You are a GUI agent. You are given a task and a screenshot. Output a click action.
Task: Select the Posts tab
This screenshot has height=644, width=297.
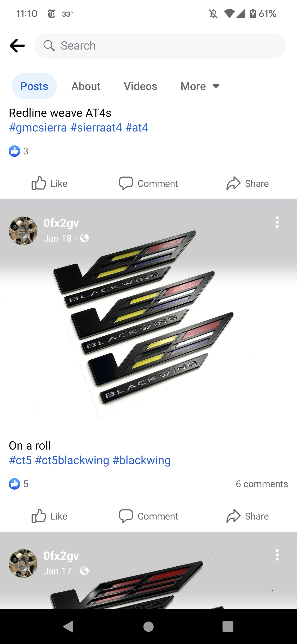(x=34, y=86)
